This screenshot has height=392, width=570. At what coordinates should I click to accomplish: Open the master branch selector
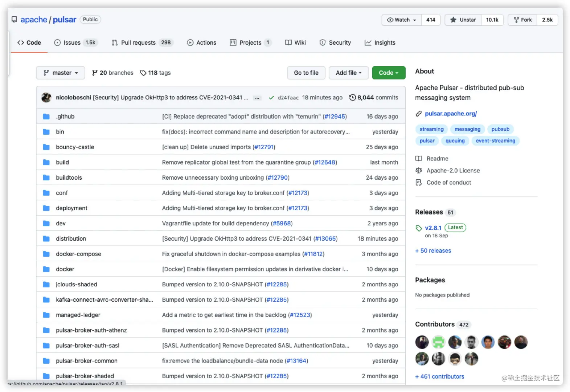click(x=61, y=73)
